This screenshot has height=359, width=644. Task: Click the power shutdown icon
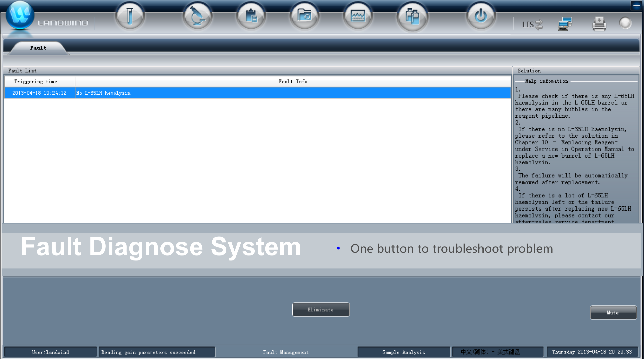coord(480,16)
